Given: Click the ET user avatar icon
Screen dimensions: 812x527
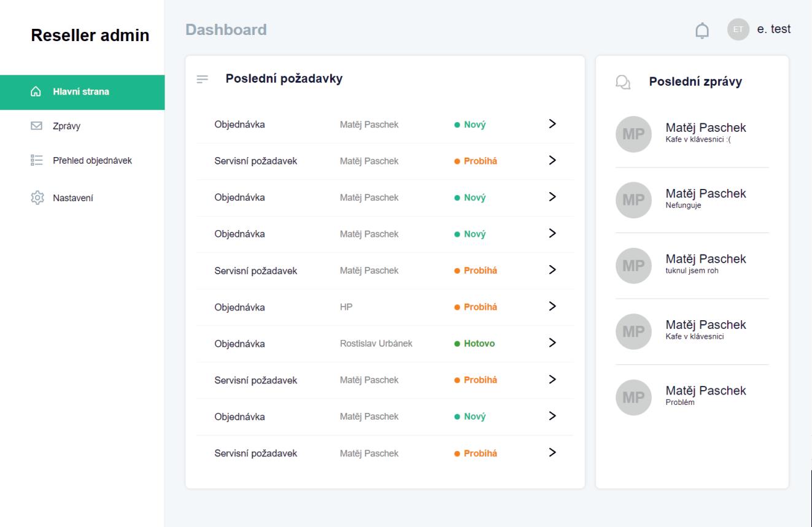Looking at the screenshot, I should 738,29.
